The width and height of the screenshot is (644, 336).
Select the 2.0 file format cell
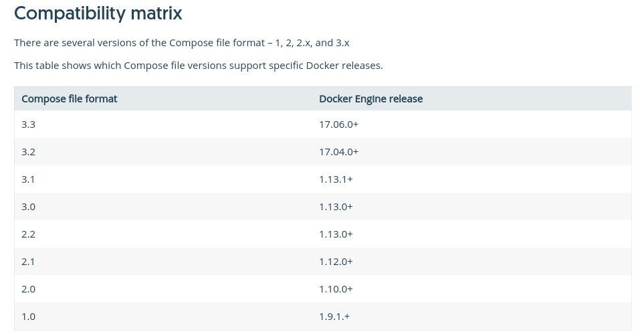28,289
